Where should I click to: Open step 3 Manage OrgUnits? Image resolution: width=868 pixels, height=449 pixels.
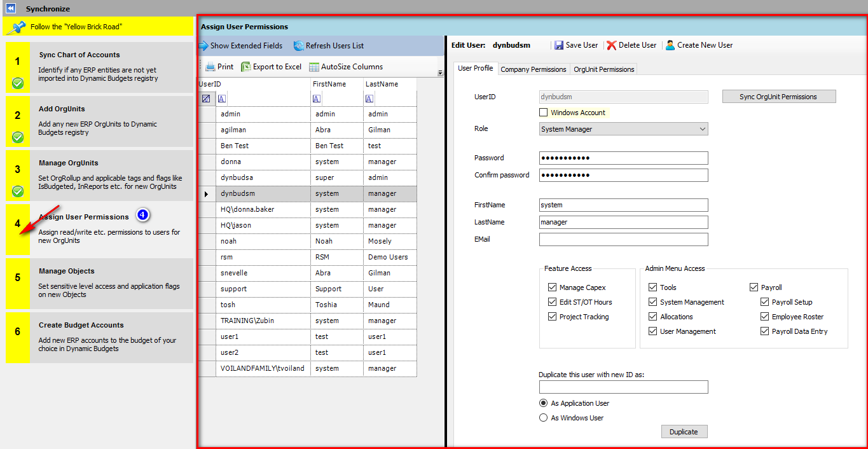99,176
